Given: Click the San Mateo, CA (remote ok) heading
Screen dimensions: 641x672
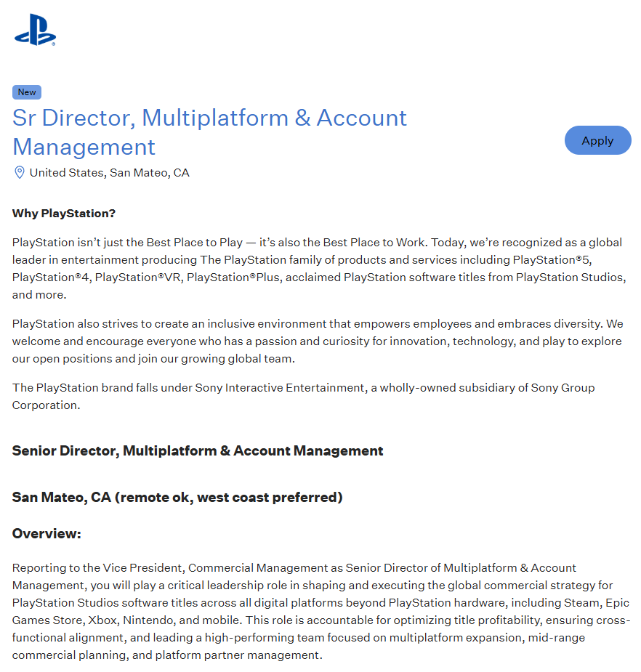Looking at the screenshot, I should [x=177, y=497].
